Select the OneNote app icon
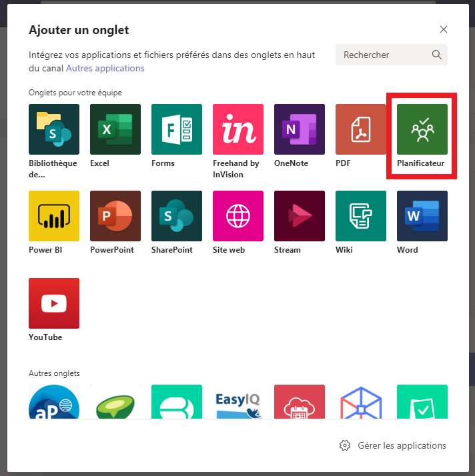 point(300,129)
